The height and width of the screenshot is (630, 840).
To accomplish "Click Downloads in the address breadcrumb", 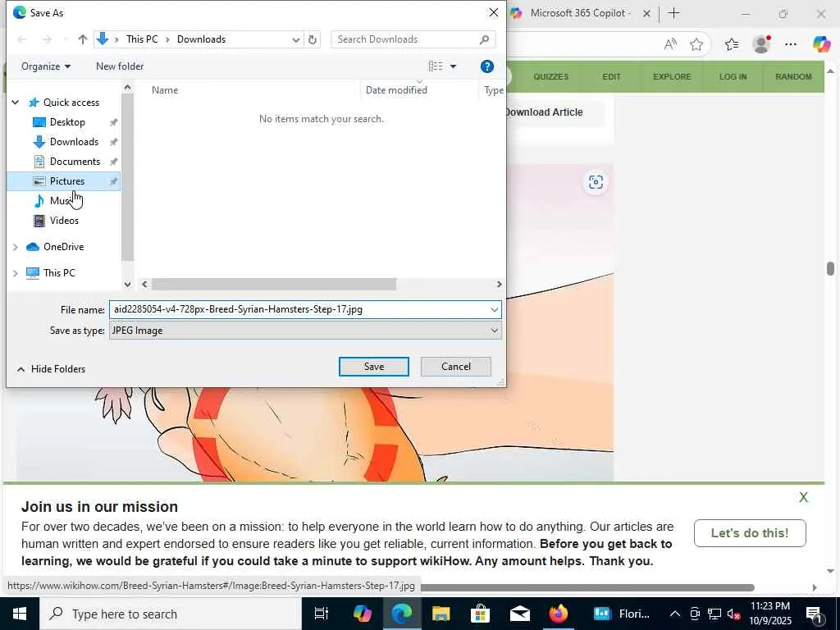I will tap(202, 39).
